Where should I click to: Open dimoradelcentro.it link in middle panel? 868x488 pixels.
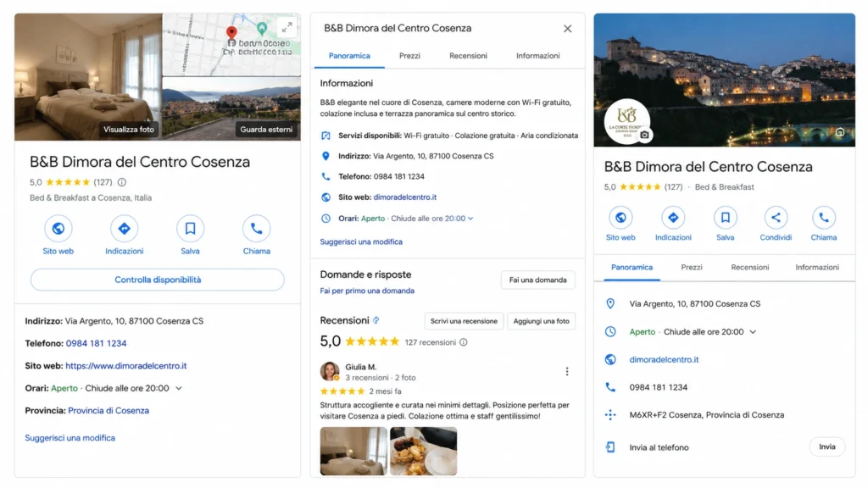pos(404,197)
